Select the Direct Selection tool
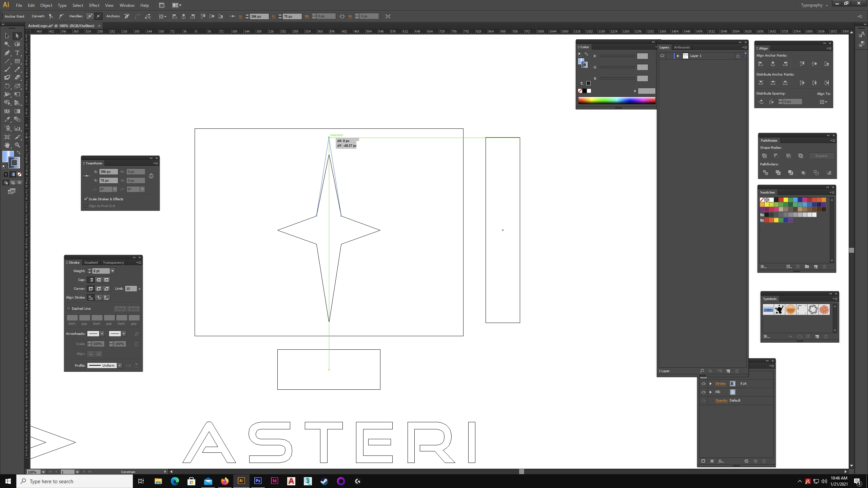This screenshot has height=488, width=868. tap(17, 36)
